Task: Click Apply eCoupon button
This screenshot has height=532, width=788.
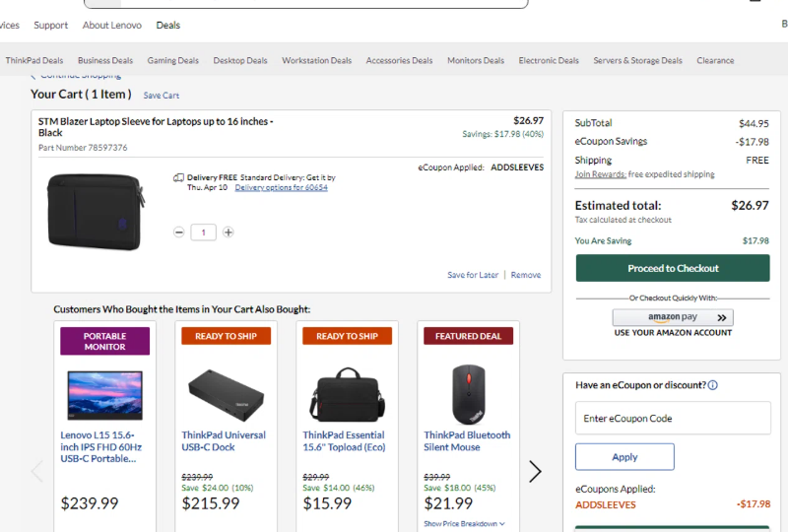Action: 624,456
